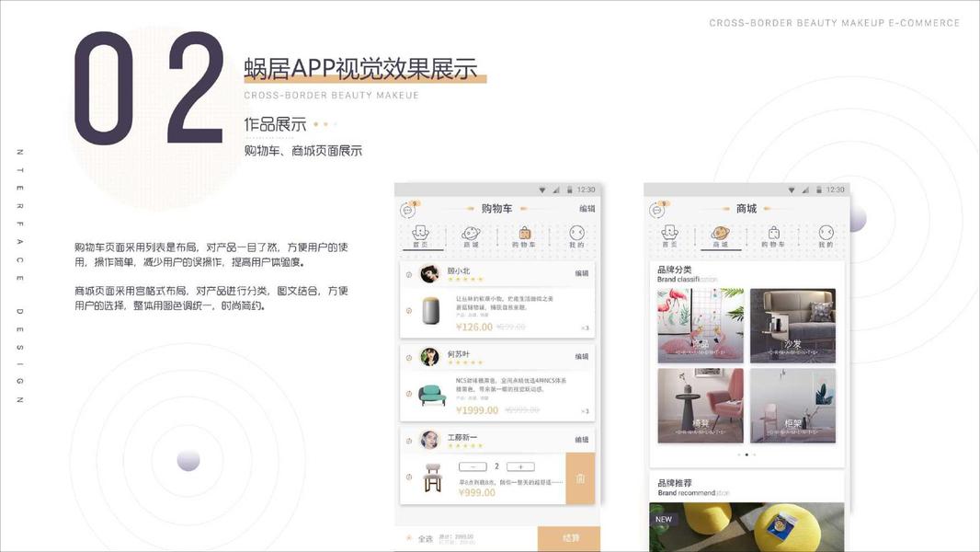Screen dimensions: 980x552
Task: Tap the trash delete button beside ¥999.00 item
Action: tap(580, 478)
